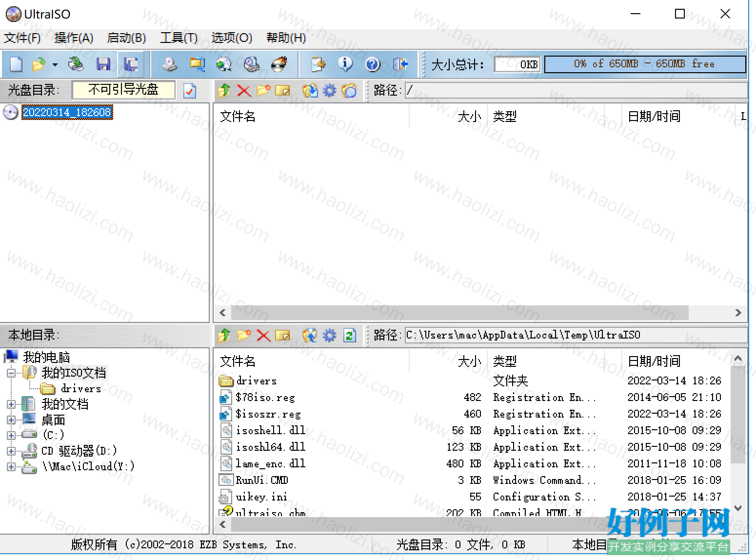Image resolution: width=756 pixels, height=560 pixels.
Task: Expand the (C:) drive node
Action: coord(11,435)
